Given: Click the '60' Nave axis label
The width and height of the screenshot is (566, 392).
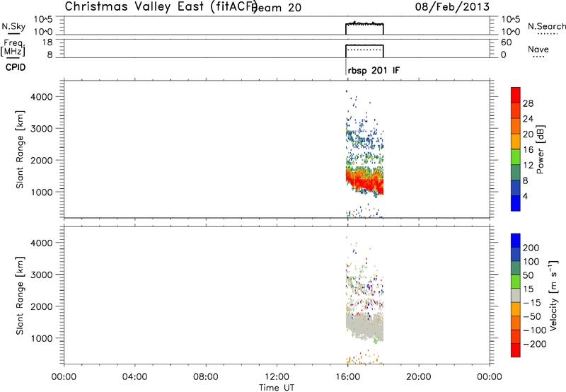Looking at the screenshot, I should pos(506,42).
